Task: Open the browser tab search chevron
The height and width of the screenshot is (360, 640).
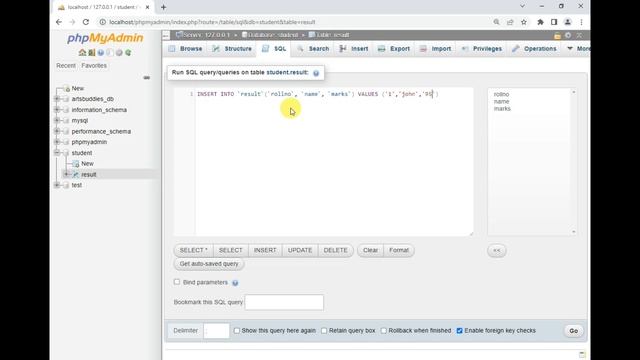Action: click(522, 7)
